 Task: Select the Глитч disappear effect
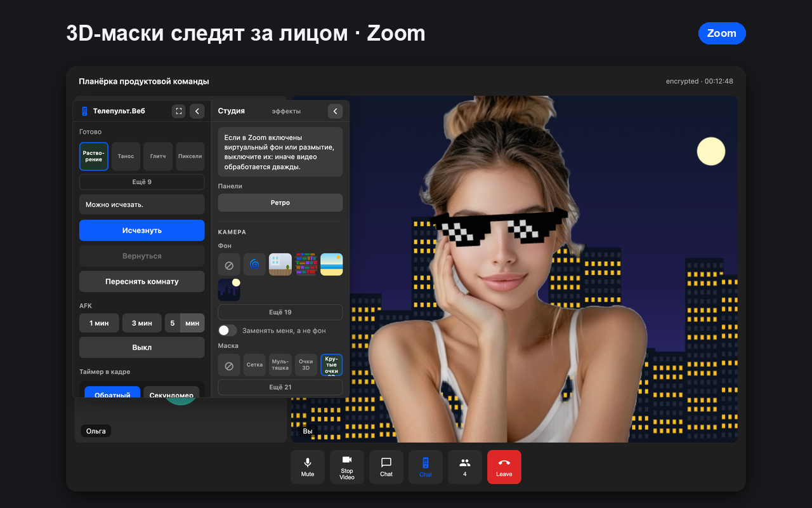[158, 156]
